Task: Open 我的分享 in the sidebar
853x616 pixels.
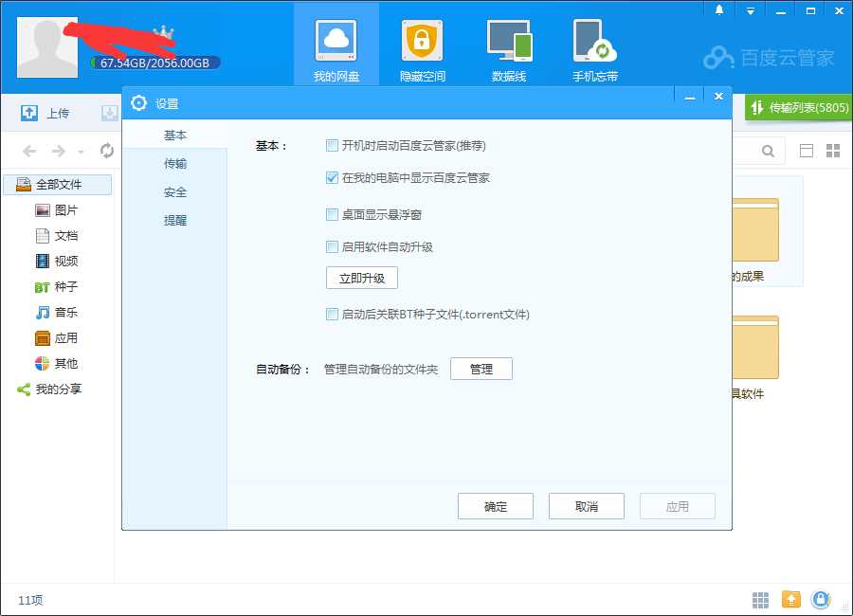Action: pos(49,390)
